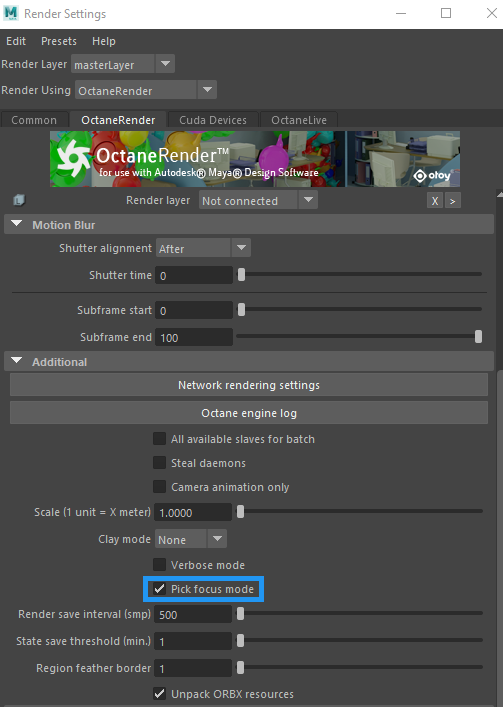Click the Subframe end slider handle

pyautogui.click(x=478, y=336)
